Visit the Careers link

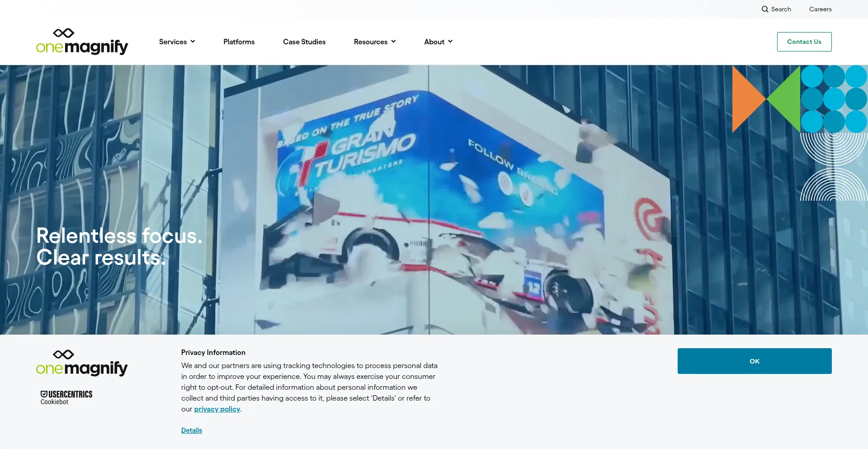820,9
